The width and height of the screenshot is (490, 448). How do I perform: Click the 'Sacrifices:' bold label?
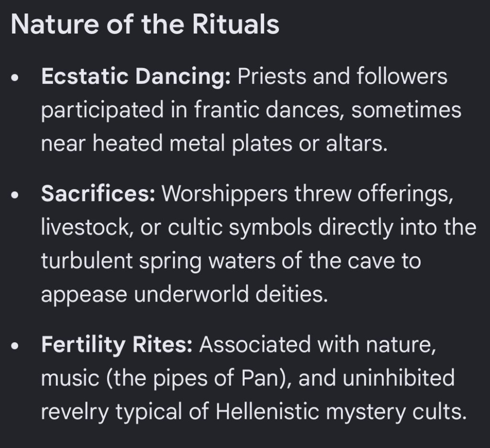(x=98, y=193)
